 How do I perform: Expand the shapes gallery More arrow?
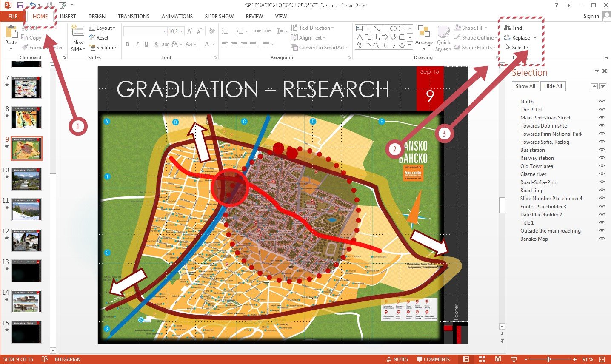coord(410,45)
